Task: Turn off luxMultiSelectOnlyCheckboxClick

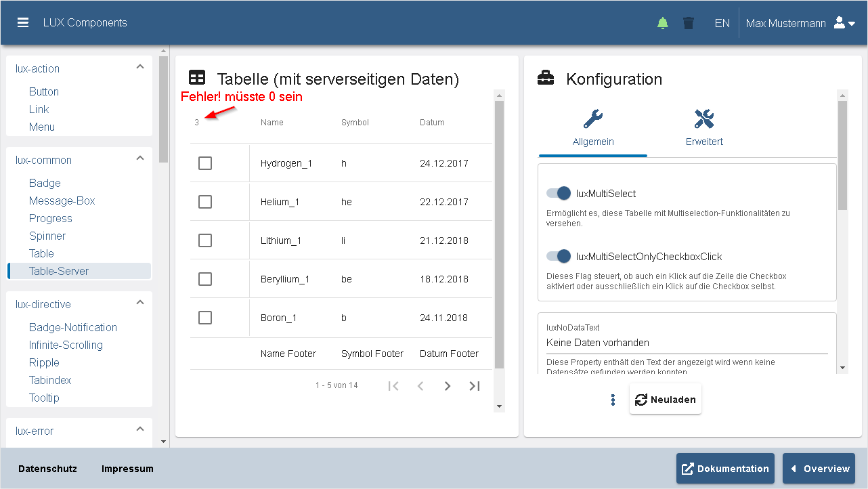Action: pos(558,256)
